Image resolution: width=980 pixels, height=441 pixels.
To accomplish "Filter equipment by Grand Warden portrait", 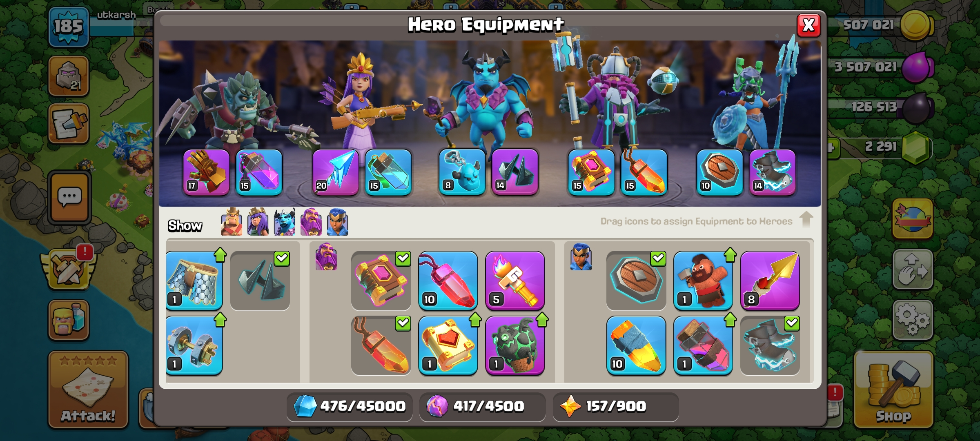I will point(311,223).
